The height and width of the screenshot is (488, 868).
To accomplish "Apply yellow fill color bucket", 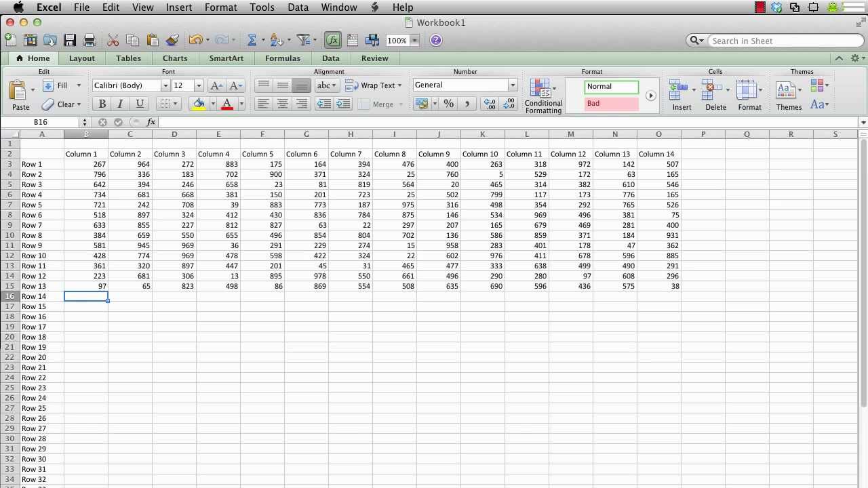I will (x=199, y=104).
